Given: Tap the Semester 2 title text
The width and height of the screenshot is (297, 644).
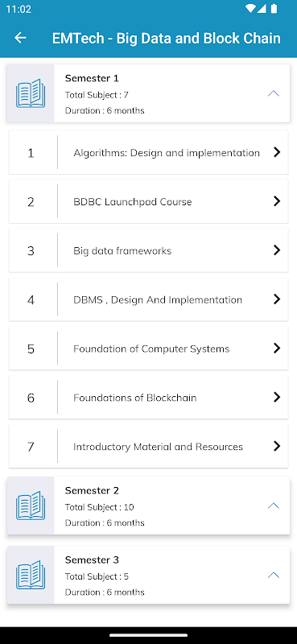Looking at the screenshot, I should tap(92, 490).
